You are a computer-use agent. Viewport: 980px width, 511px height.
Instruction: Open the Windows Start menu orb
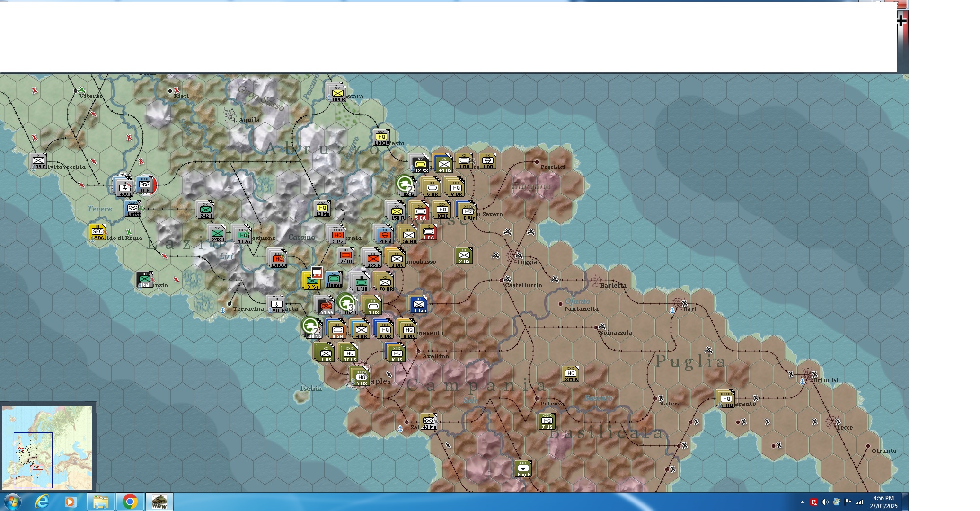coord(13,502)
